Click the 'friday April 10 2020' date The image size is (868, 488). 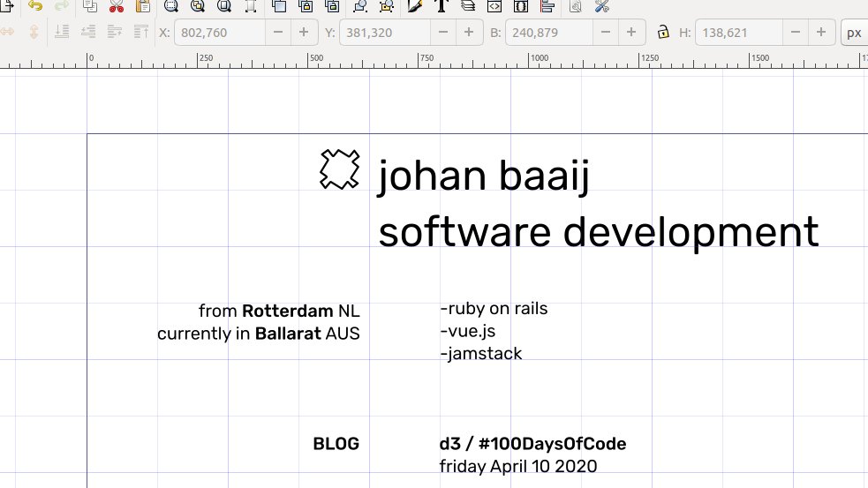(518, 467)
